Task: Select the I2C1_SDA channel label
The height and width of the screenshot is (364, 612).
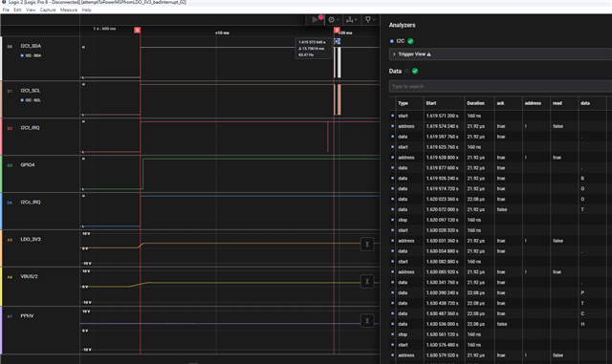Action: click(31, 46)
